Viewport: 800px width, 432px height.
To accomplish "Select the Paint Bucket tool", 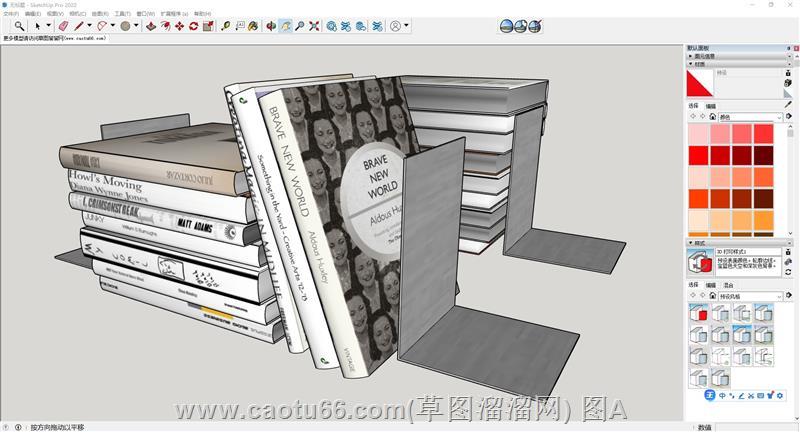I will [x=254, y=26].
